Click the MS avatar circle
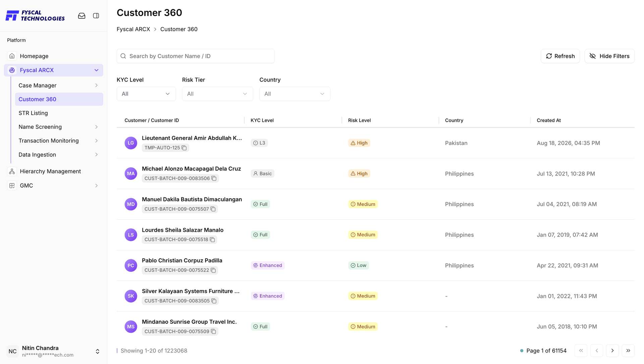This screenshot has height=364, width=644. 131,326
